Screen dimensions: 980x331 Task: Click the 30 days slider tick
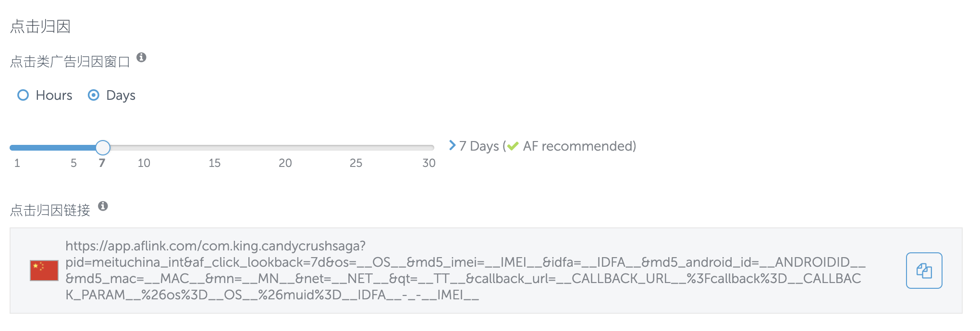429,163
